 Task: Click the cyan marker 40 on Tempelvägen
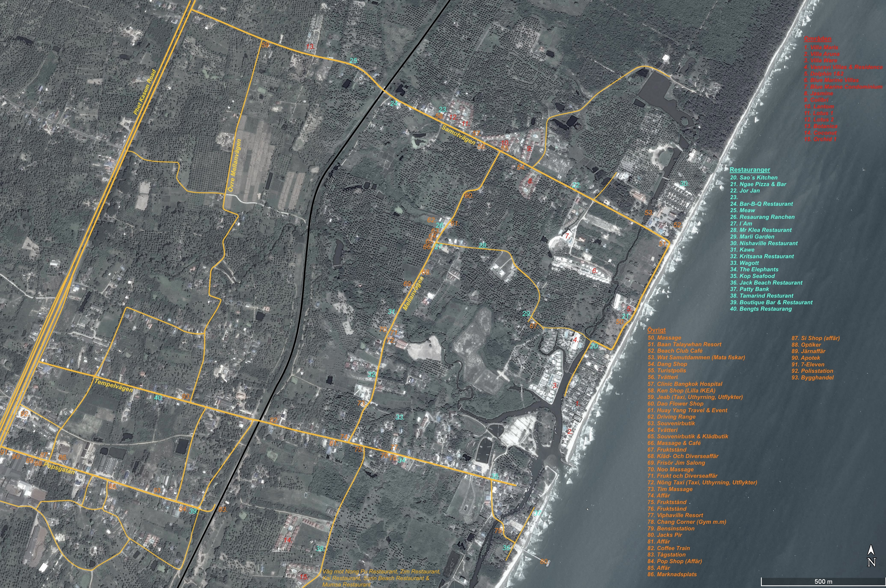[x=158, y=398]
